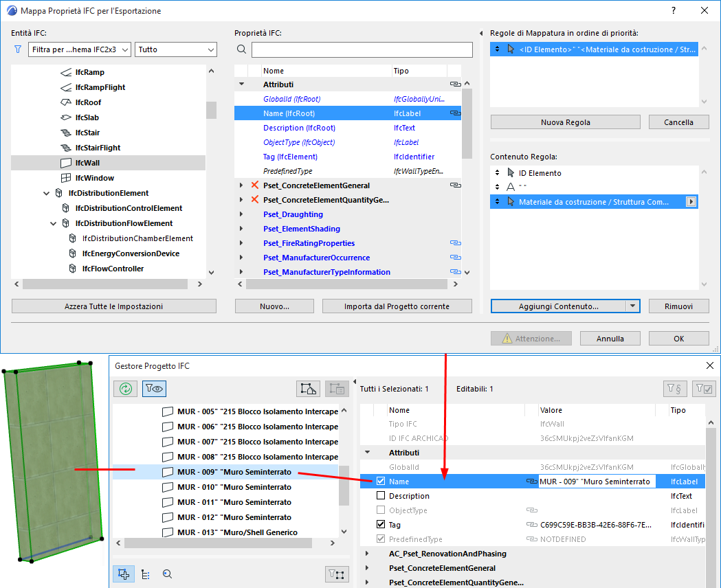This screenshot has width=721, height=588.
Task: Click the Nuovo... button
Action: (274, 306)
